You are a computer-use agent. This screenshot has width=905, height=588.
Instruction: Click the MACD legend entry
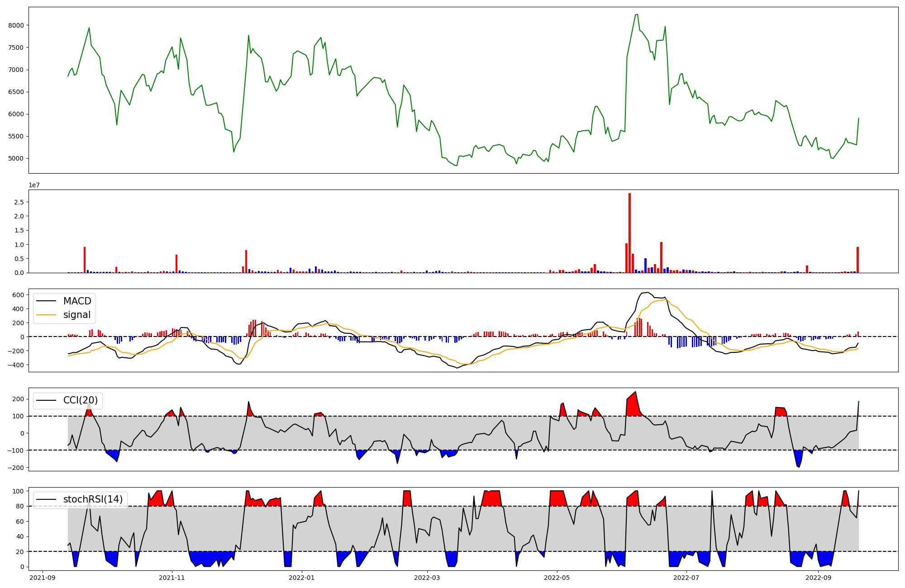pos(77,301)
